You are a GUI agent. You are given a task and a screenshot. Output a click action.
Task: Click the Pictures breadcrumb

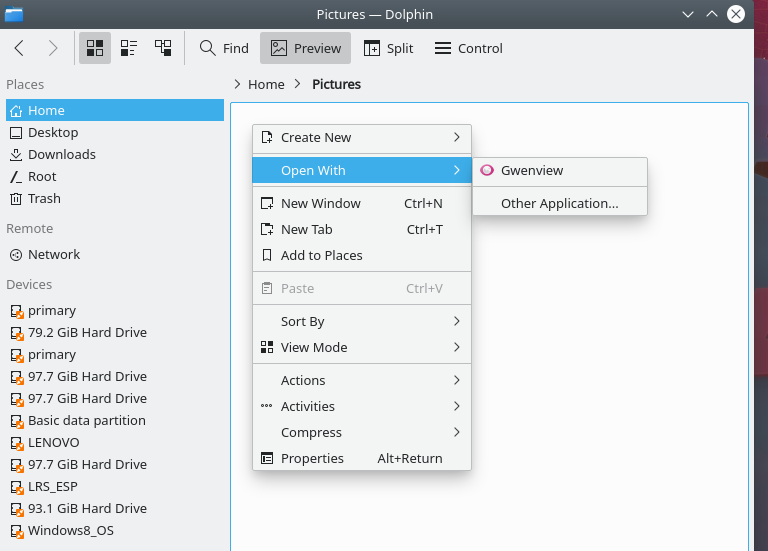(336, 84)
